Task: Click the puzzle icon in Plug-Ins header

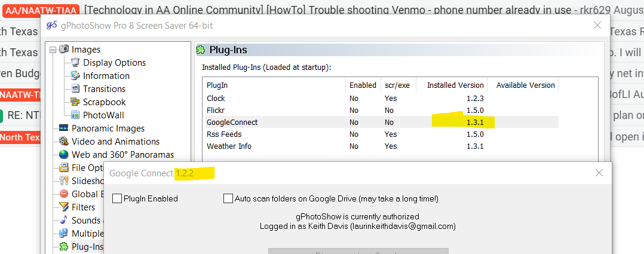Action: (x=201, y=50)
